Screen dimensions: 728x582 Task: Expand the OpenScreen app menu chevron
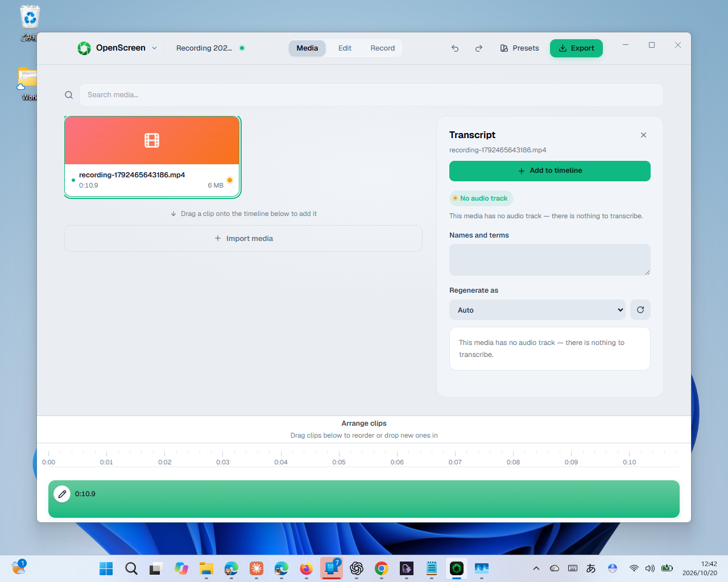(154, 48)
